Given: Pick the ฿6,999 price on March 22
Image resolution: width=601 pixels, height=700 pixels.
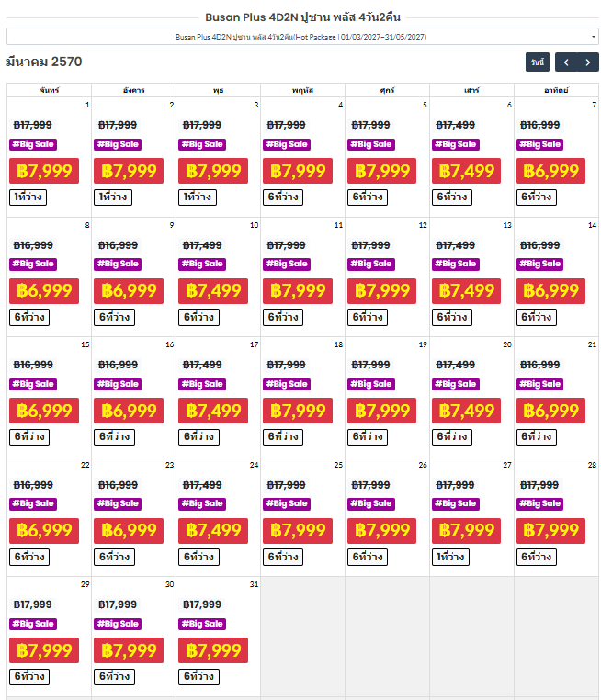Looking at the screenshot, I should point(44,531).
